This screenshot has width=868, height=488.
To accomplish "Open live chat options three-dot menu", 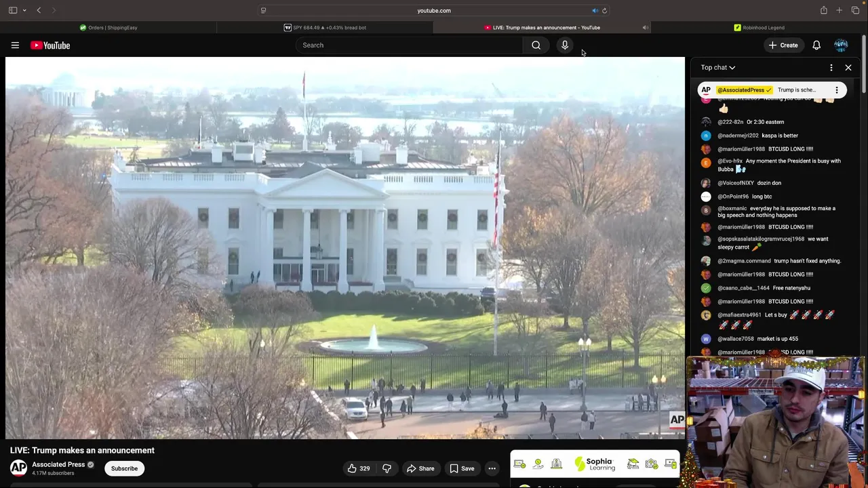I will tap(831, 68).
